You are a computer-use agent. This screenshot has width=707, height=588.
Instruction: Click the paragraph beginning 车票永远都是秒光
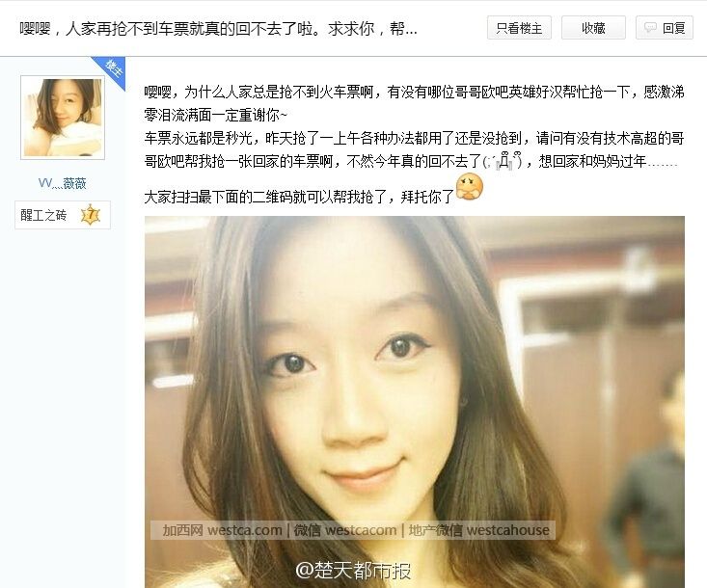tap(414, 149)
